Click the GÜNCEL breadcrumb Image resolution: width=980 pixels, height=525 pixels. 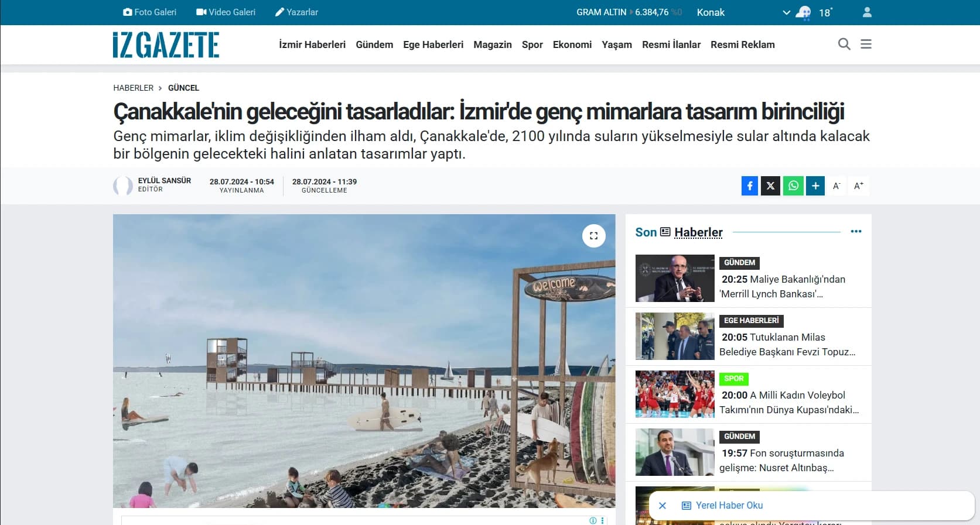click(x=183, y=88)
